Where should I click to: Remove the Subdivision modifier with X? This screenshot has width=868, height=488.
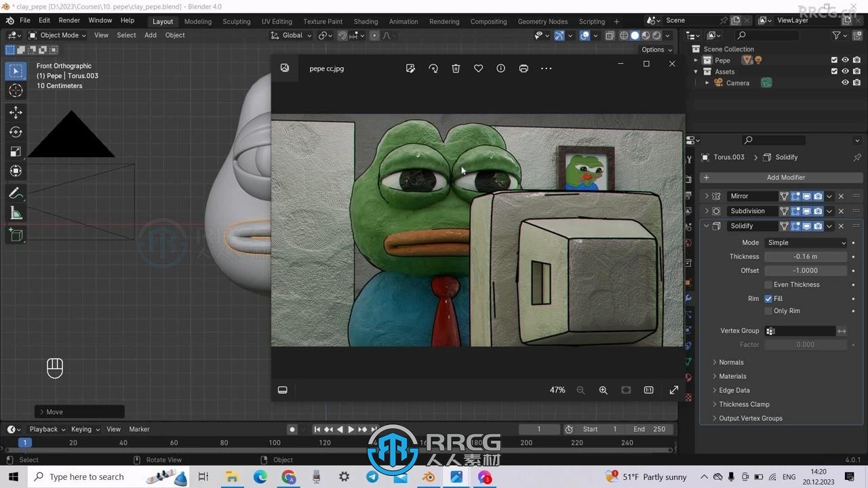pyautogui.click(x=841, y=211)
